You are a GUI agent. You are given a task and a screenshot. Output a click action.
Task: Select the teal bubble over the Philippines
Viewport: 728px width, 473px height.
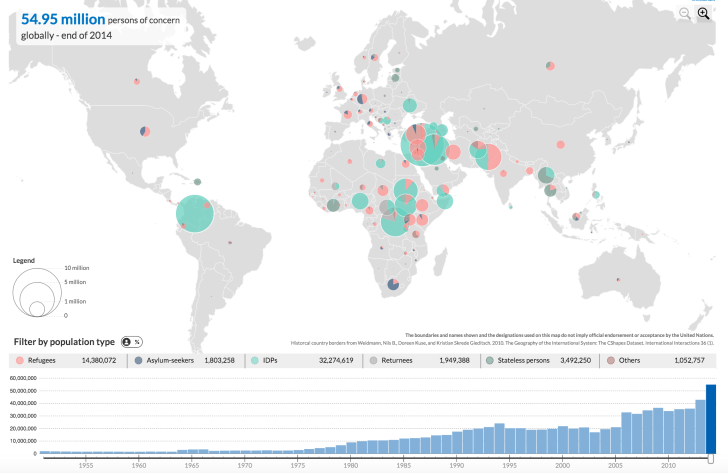coord(596,195)
